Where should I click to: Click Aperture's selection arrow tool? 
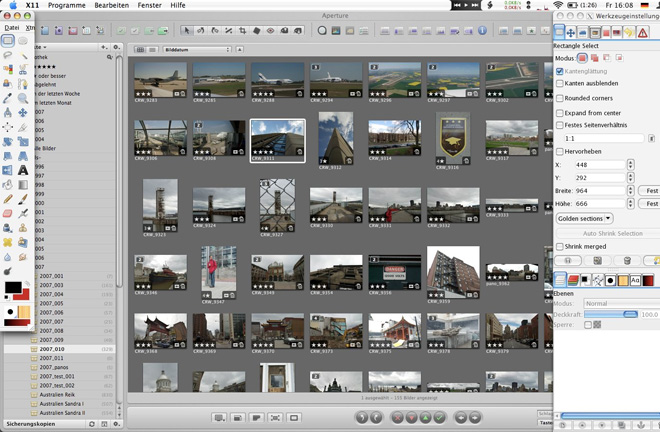point(186,30)
